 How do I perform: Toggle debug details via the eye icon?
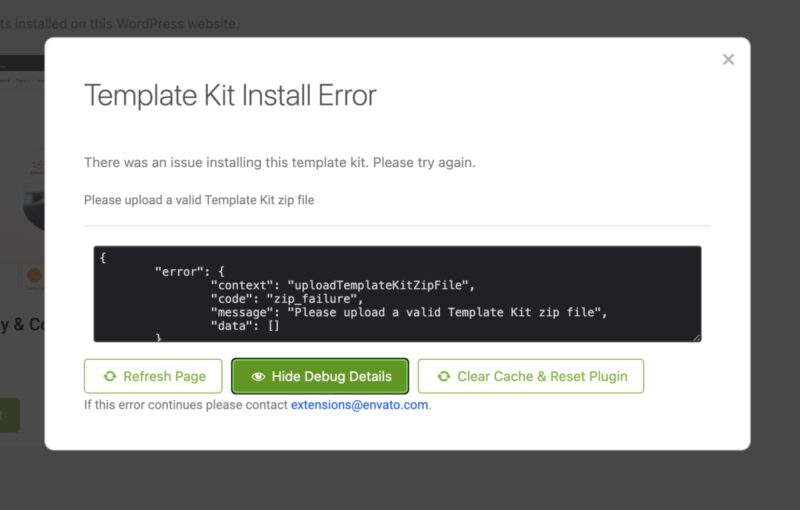(258, 377)
